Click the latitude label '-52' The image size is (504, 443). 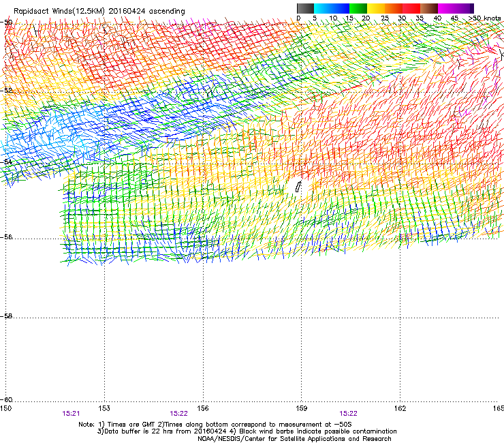pos(6,91)
